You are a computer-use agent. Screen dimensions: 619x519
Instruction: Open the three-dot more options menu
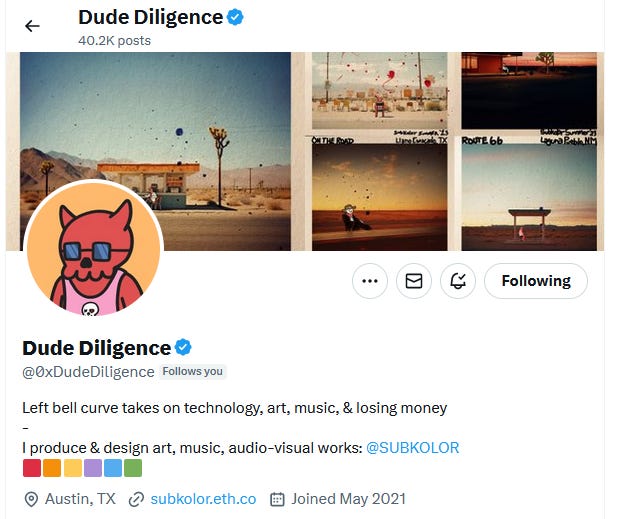pos(370,281)
